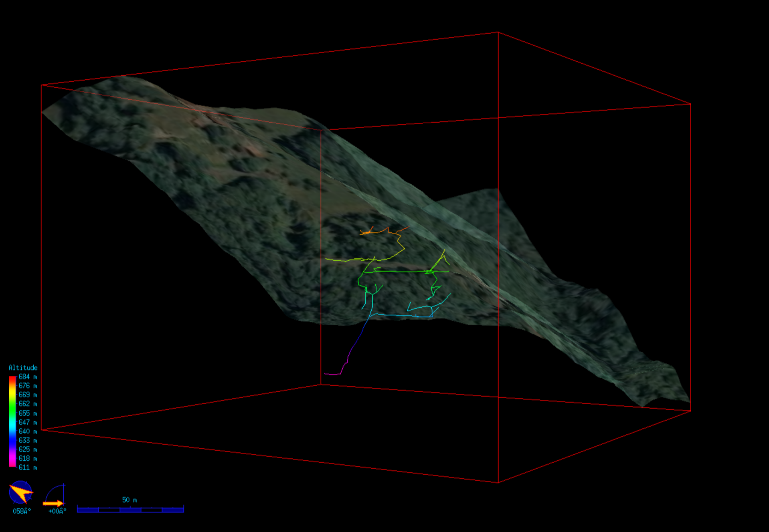The height and width of the screenshot is (532, 769).
Task: Click the top-back corner of bounding box
Action: pos(498,32)
